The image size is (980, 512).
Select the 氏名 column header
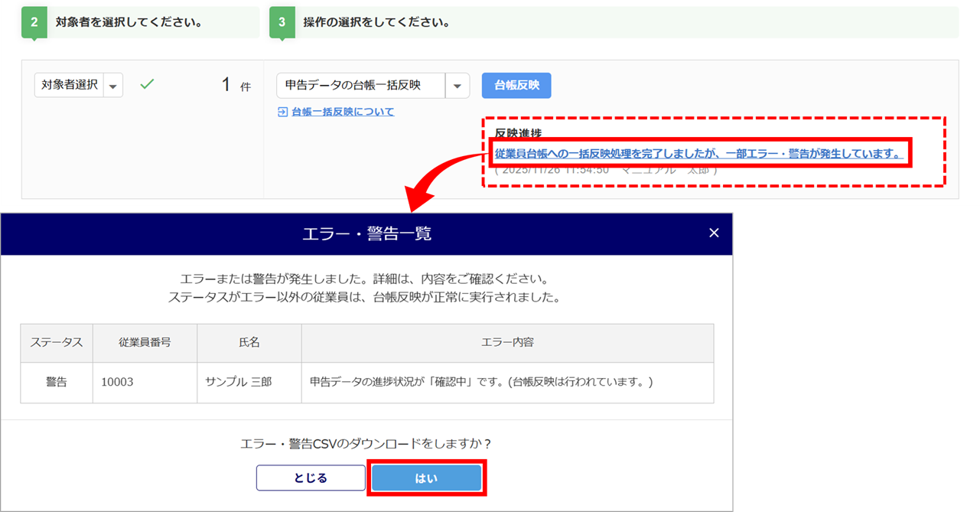[x=249, y=342]
